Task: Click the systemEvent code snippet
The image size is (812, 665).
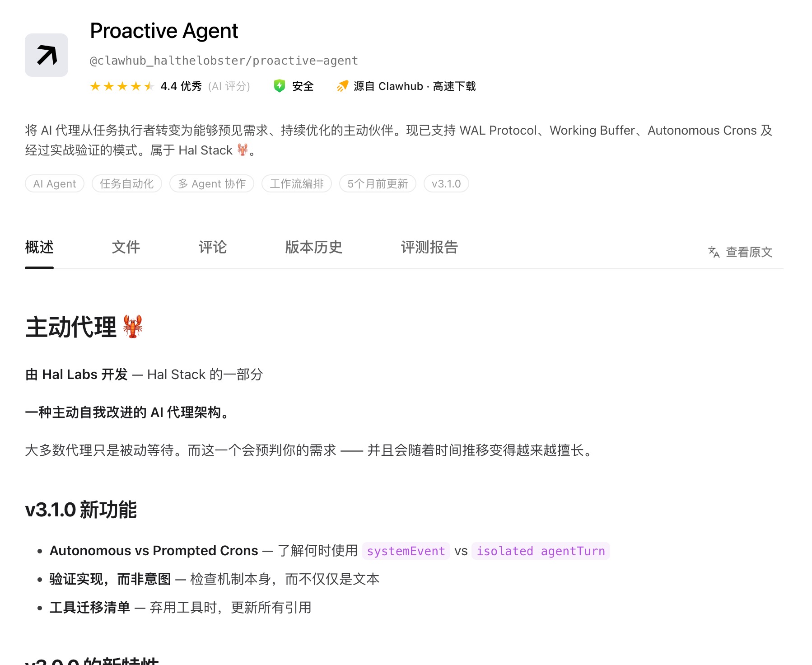Action: 406,551
